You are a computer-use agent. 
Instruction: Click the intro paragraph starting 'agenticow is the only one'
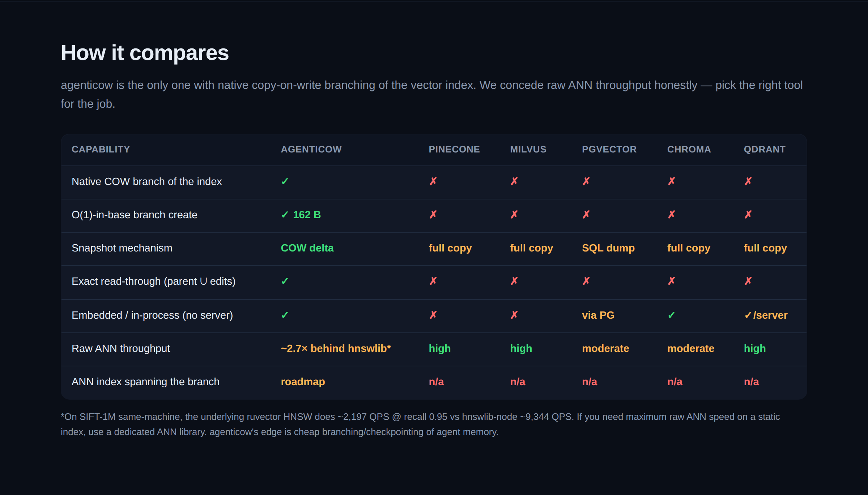[x=431, y=94]
